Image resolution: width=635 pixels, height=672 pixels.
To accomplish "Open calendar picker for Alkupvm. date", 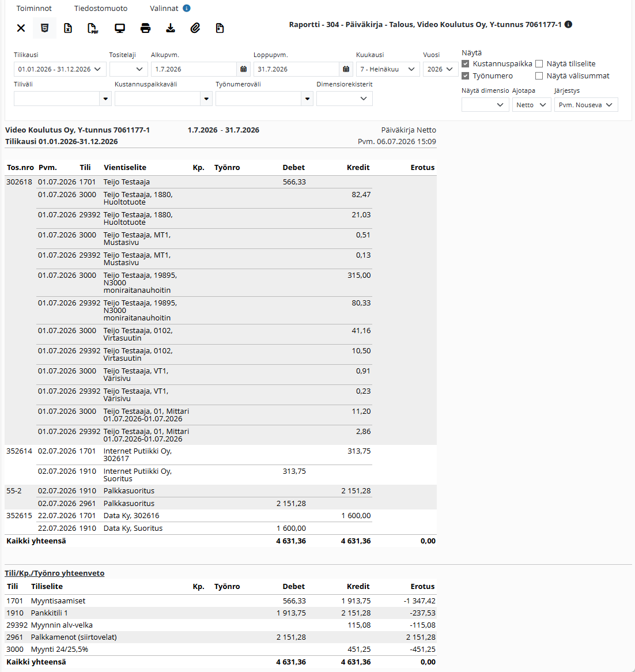I will tap(243, 69).
